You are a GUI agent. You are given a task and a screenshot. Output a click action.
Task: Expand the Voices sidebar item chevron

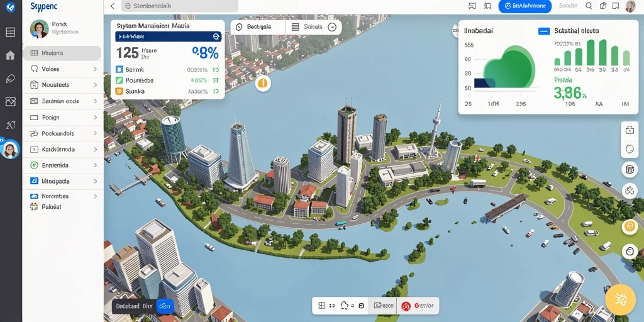[96, 69]
